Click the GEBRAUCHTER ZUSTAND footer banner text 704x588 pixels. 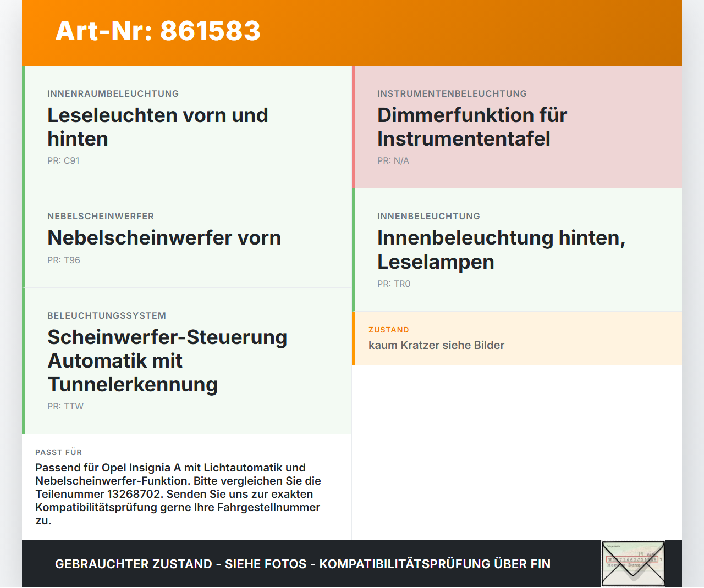coord(302,564)
